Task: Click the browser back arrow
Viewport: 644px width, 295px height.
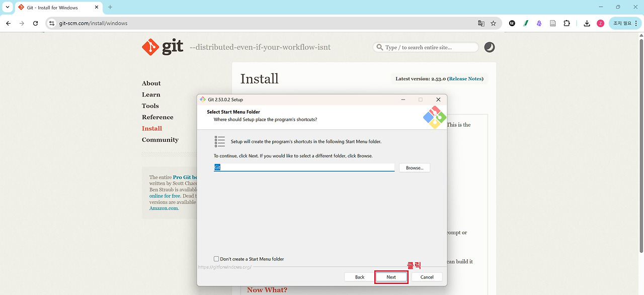Action: pyautogui.click(x=9, y=23)
